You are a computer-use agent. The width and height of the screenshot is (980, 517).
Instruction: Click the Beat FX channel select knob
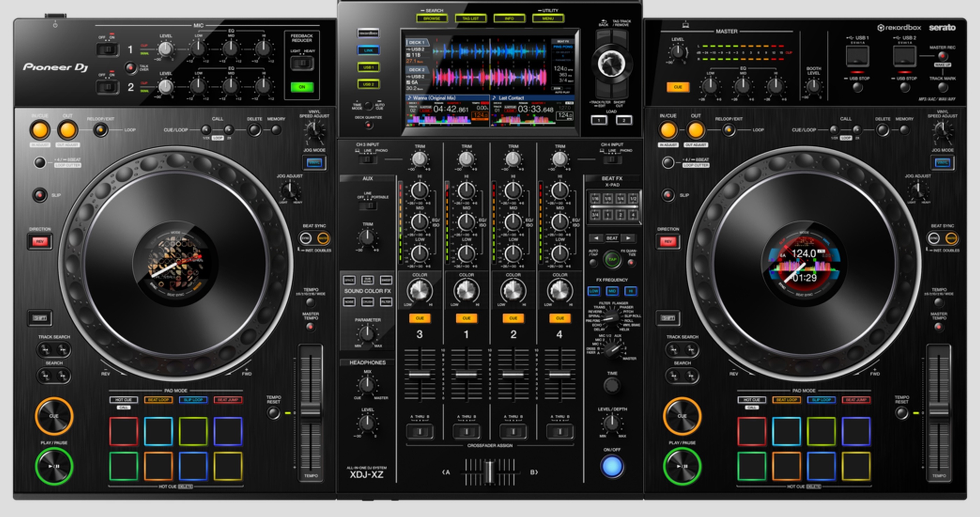pyautogui.click(x=612, y=349)
